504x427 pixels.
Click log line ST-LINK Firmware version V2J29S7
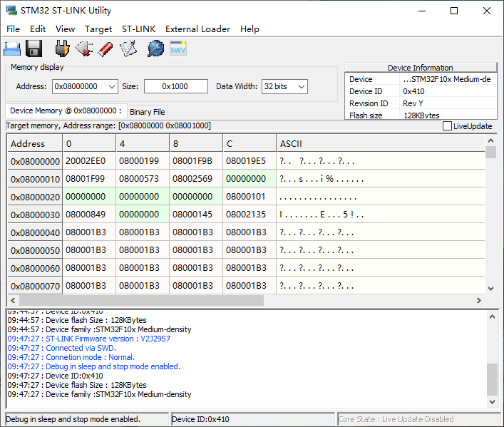pyautogui.click(x=89, y=339)
